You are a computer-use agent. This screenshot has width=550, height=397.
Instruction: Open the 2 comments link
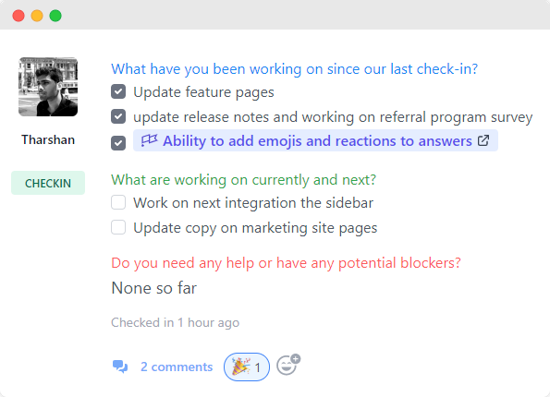[x=176, y=367]
